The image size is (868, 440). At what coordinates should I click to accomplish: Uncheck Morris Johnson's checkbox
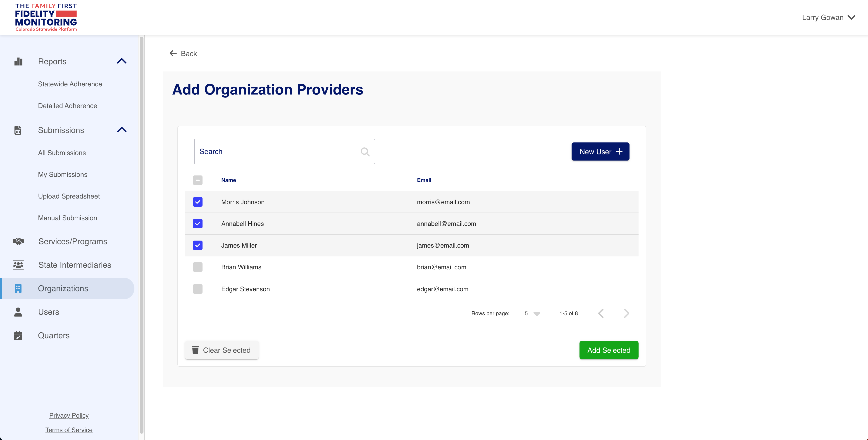198,202
